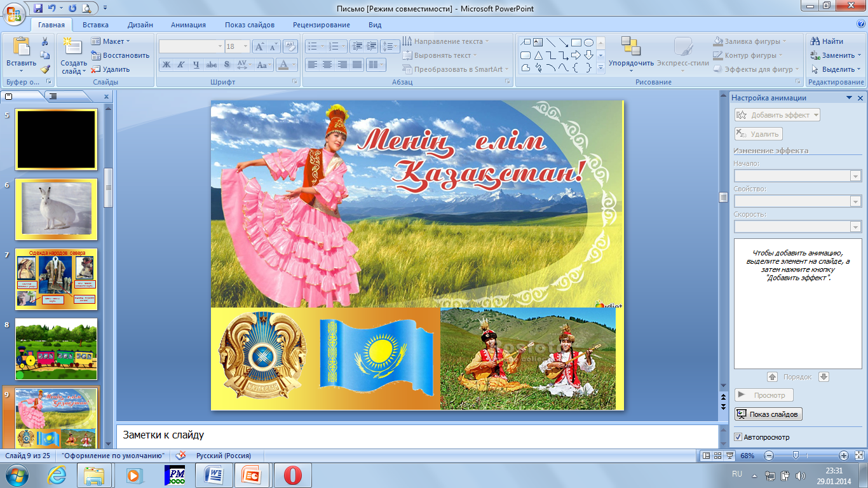Select the text box shape in the gallery

(x=538, y=43)
